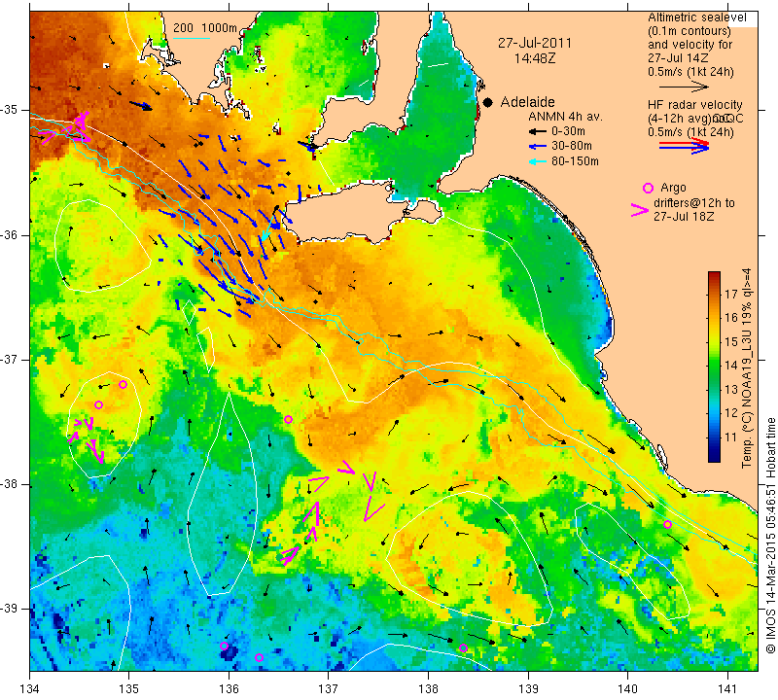The width and height of the screenshot is (778, 700).
Task: Click the '14:48Z' time text
Action: click(535, 58)
